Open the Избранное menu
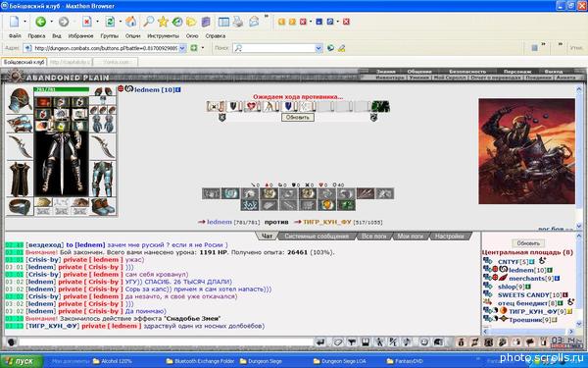588x368 pixels. pyautogui.click(x=80, y=36)
